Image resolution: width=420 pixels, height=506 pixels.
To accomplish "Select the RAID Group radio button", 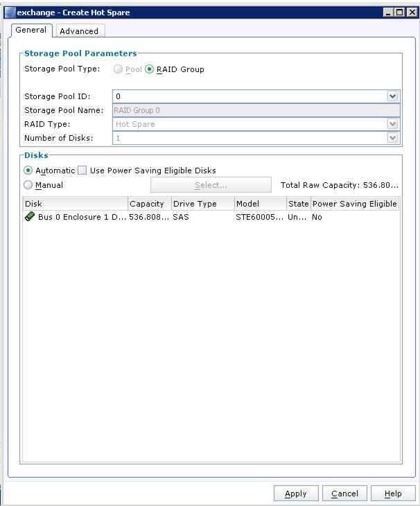I will pos(149,69).
